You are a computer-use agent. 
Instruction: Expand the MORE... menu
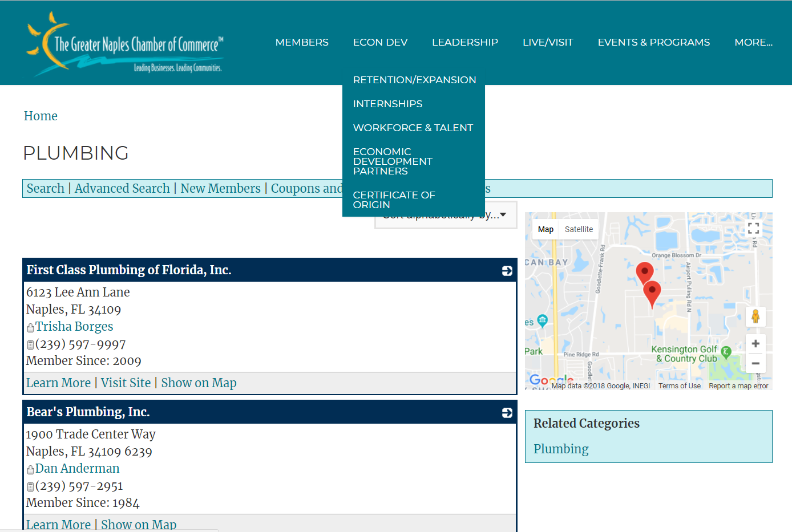(753, 42)
